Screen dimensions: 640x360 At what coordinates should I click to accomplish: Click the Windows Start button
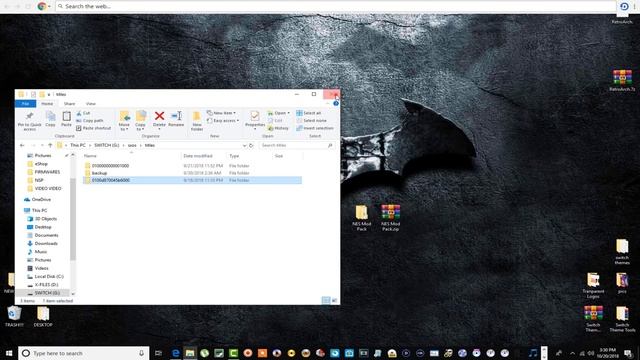[9, 353]
